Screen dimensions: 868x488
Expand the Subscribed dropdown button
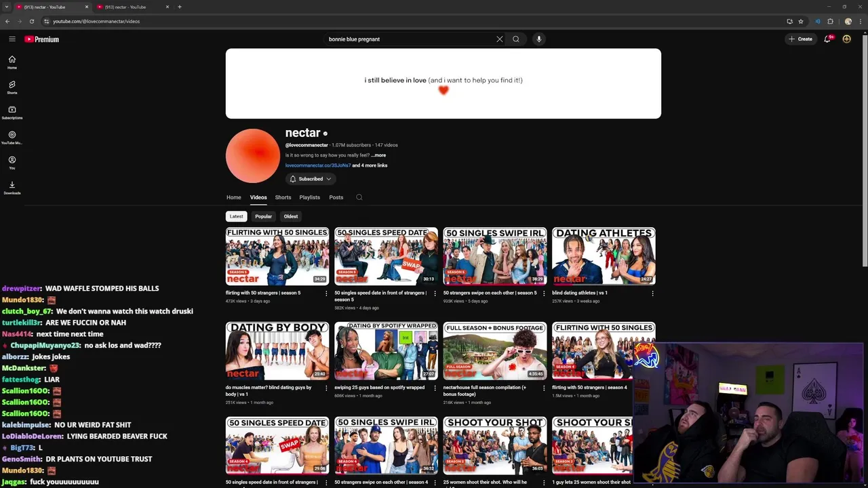pyautogui.click(x=311, y=179)
